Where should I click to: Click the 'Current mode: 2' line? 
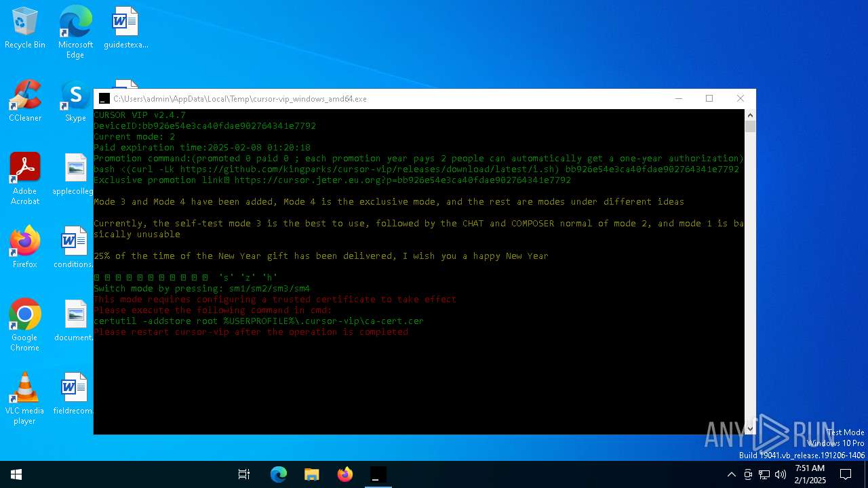click(134, 137)
